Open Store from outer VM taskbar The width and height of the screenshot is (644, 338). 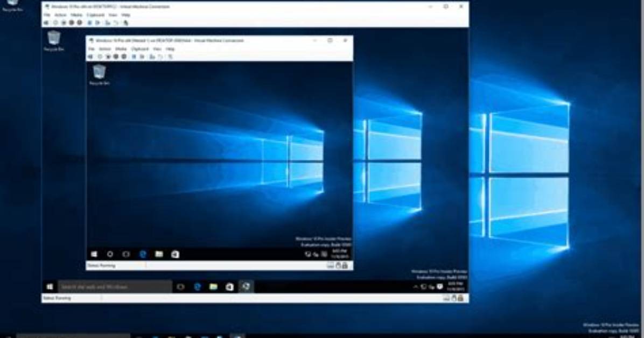pos(229,287)
